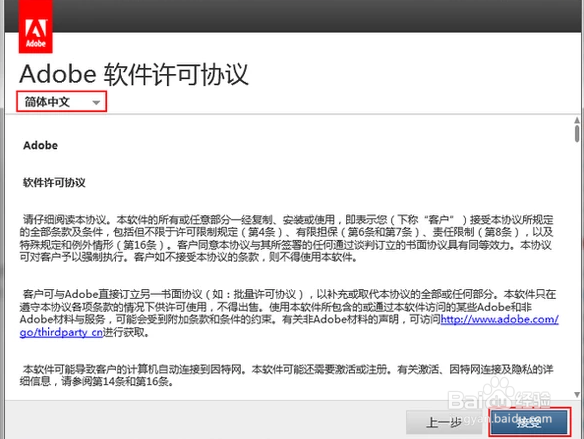
Task: Open the 简体中文 language dropdown
Action: point(61,101)
